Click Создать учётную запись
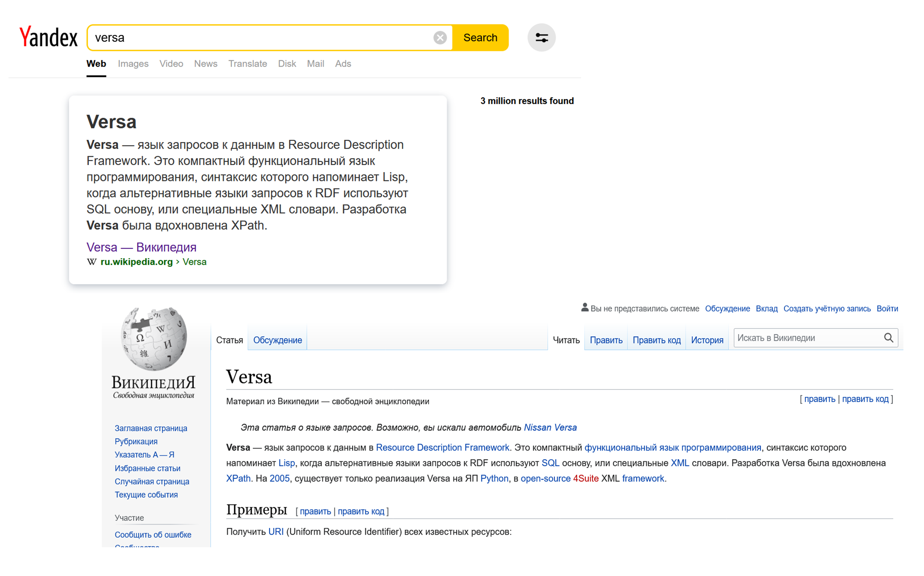 827,308
